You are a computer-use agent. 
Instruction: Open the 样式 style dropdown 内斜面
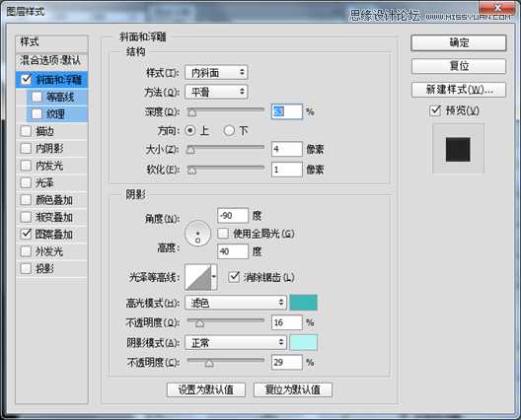point(216,72)
